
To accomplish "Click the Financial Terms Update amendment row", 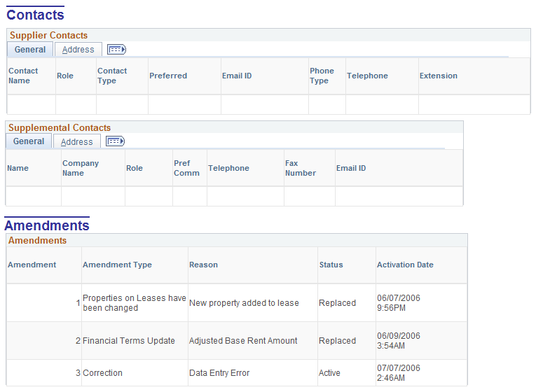I will tap(237, 341).
